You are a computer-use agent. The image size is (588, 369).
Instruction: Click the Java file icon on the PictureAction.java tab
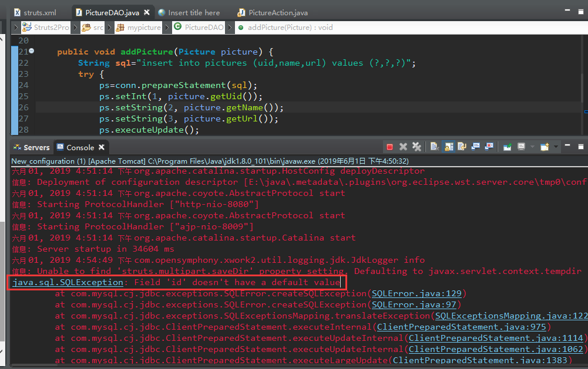click(240, 12)
